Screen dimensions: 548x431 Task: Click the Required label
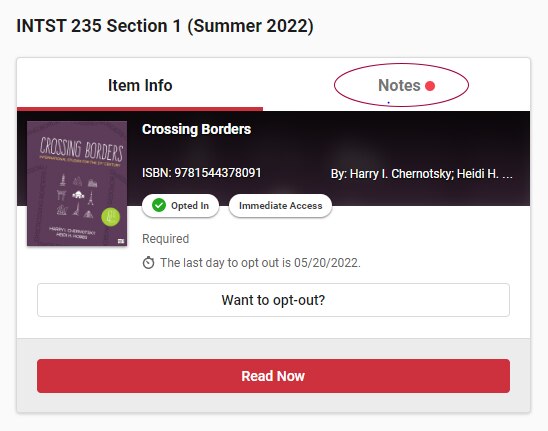point(165,239)
